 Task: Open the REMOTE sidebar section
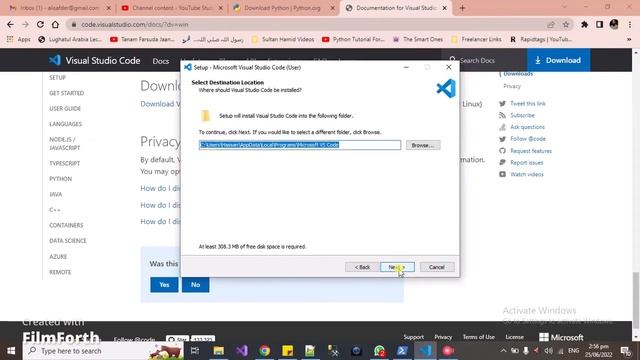[60, 272]
